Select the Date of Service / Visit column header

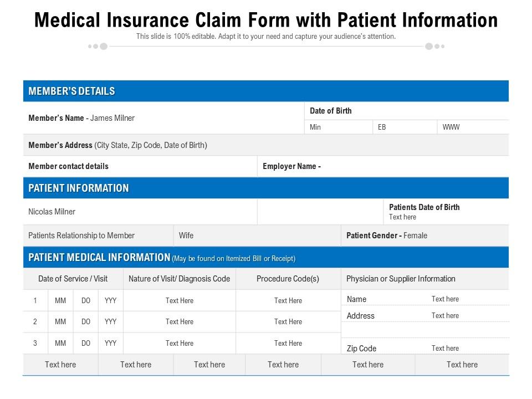[x=73, y=279]
